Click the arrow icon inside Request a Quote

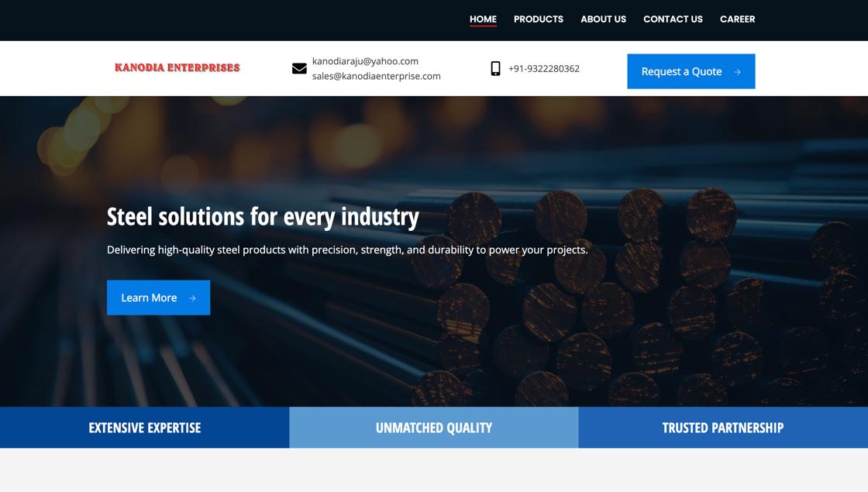tap(737, 72)
